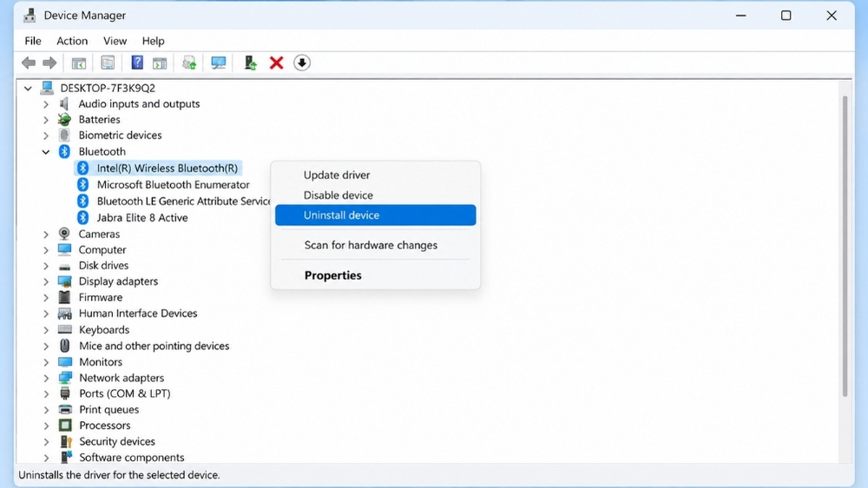The height and width of the screenshot is (488, 868).
Task: Collapse the DESKTOP-7F3K9Q2 root node
Action: [x=28, y=88]
